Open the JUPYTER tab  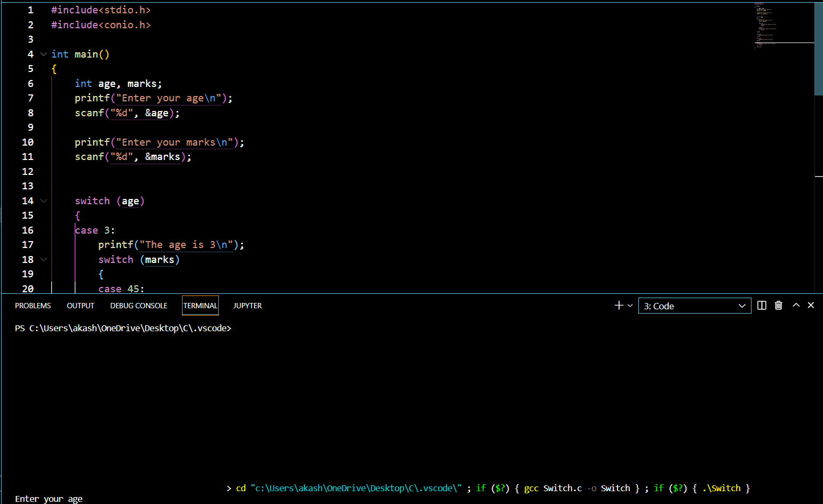(248, 306)
